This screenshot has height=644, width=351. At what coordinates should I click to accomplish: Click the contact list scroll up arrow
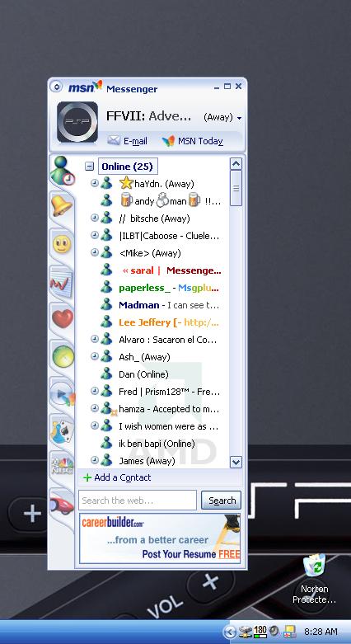(236, 164)
